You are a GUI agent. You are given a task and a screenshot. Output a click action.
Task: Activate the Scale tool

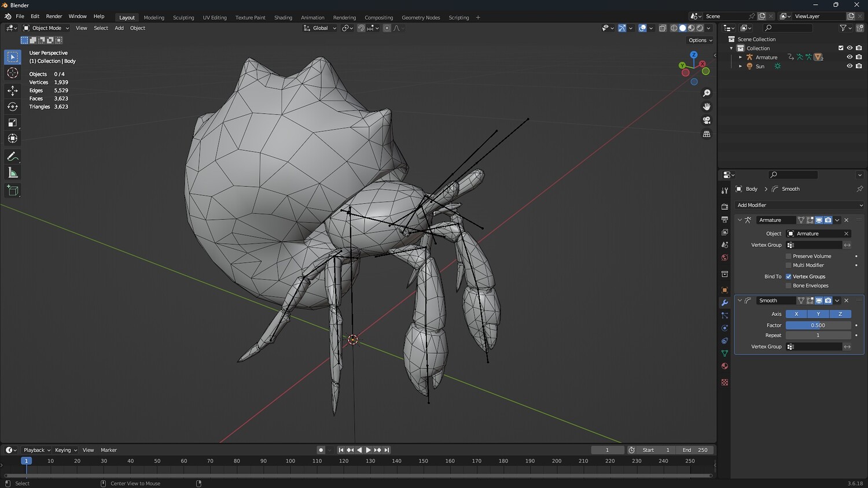tap(12, 123)
